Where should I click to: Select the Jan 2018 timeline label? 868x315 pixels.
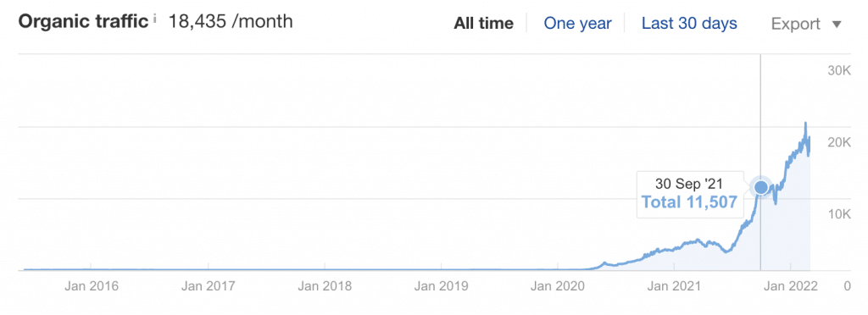(325, 286)
